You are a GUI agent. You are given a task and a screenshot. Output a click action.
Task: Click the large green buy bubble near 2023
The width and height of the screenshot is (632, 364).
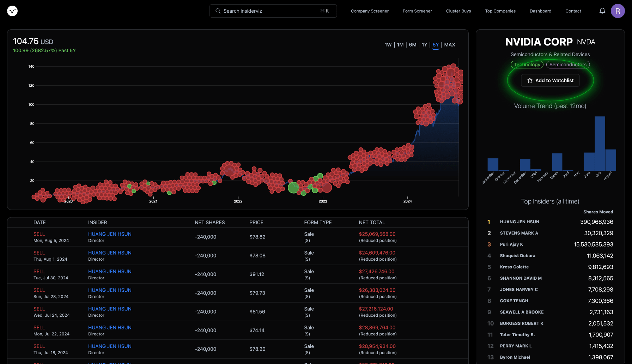293,188
